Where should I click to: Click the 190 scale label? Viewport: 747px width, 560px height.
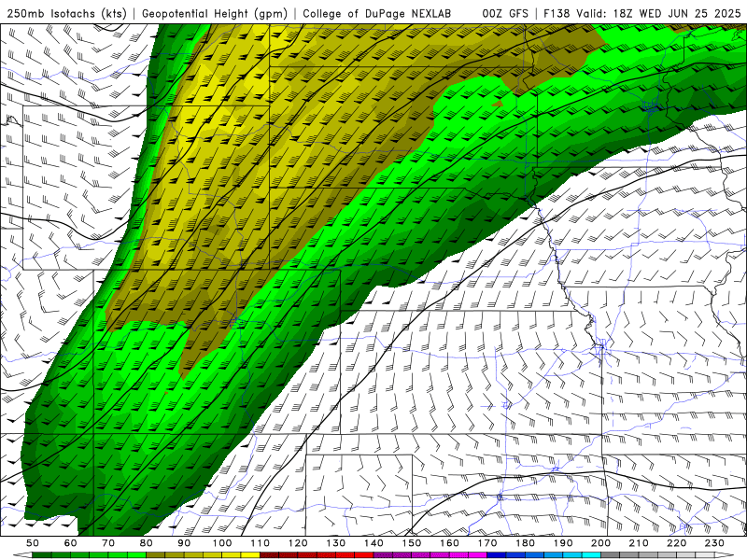pyautogui.click(x=563, y=543)
